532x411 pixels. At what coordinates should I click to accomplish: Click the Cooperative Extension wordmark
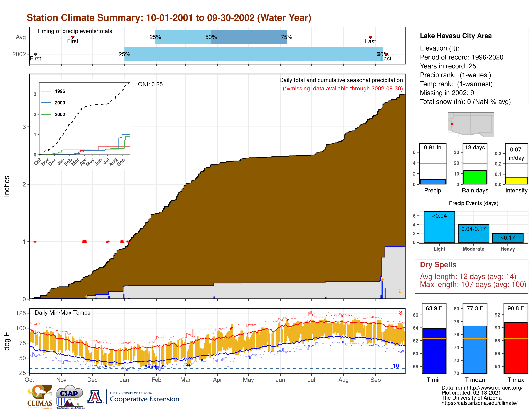coord(144,399)
